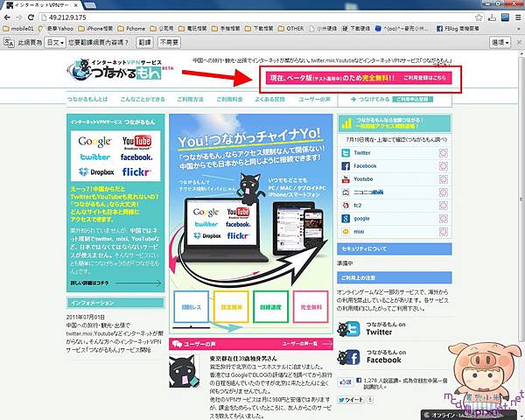Click the fc2 row icon in status list
Viewport: 525px width, 420px height.
coord(346,206)
